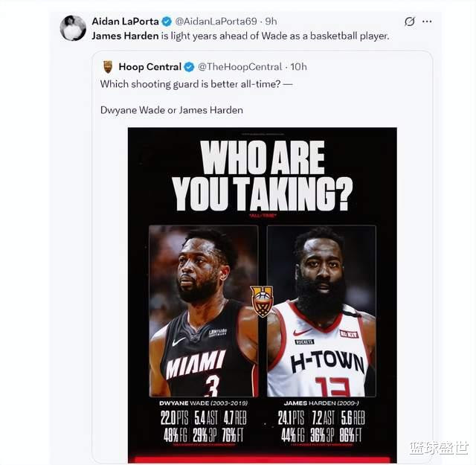Open the @TheHoopCentral handle link

pos(239,67)
